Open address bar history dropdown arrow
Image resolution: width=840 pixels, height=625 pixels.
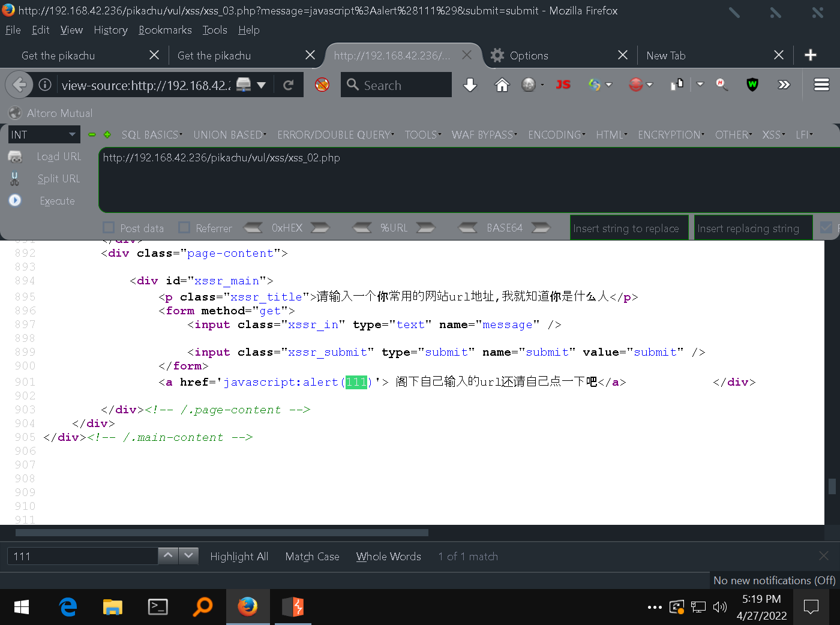click(x=261, y=85)
